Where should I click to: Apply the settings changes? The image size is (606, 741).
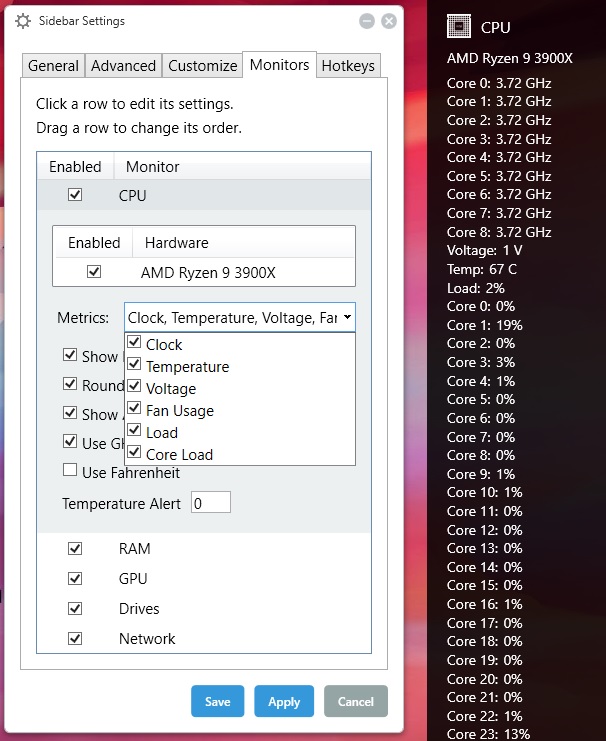[x=284, y=701]
